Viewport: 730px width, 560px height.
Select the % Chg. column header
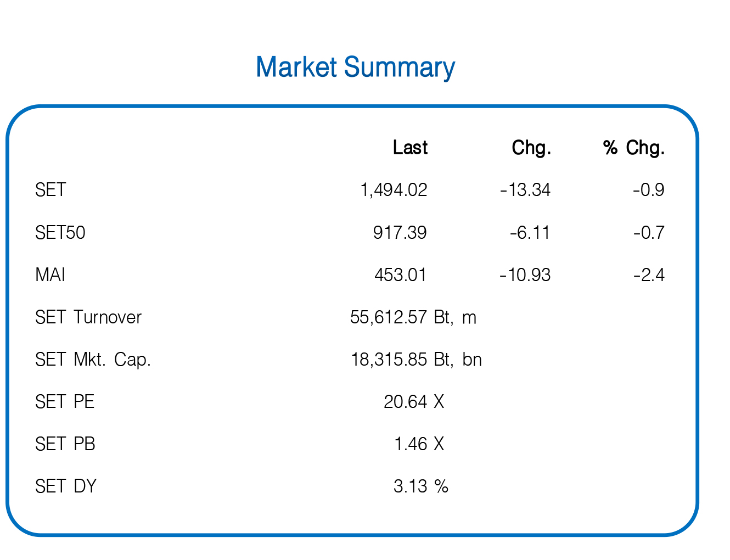coord(634,148)
